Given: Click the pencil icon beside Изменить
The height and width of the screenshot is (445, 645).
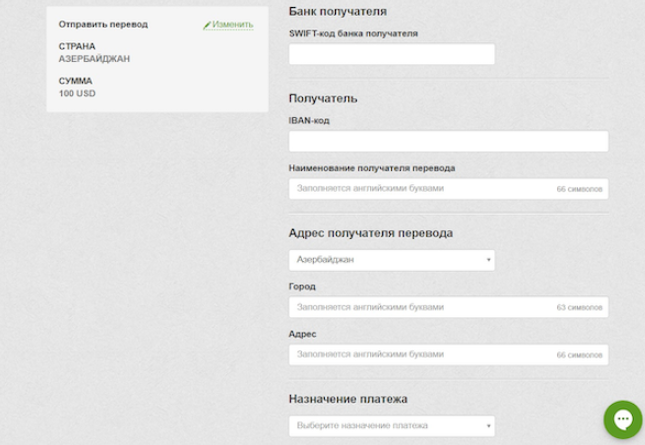Looking at the screenshot, I should (x=207, y=24).
